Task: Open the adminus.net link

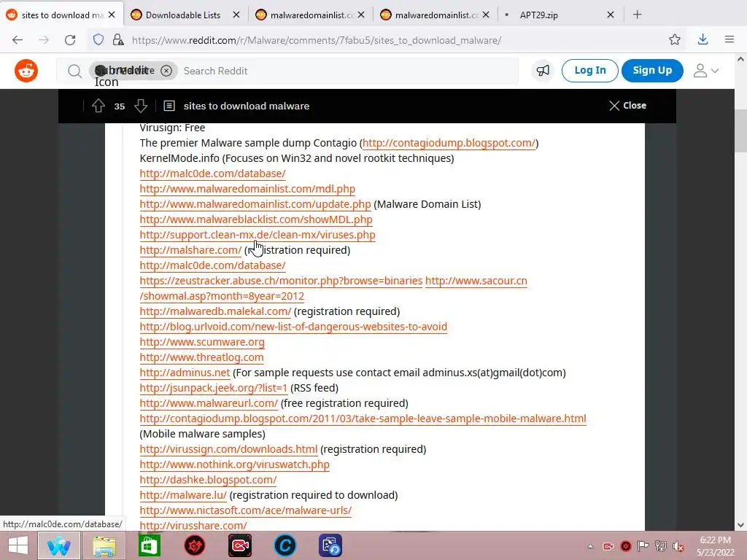Action: [x=185, y=373]
